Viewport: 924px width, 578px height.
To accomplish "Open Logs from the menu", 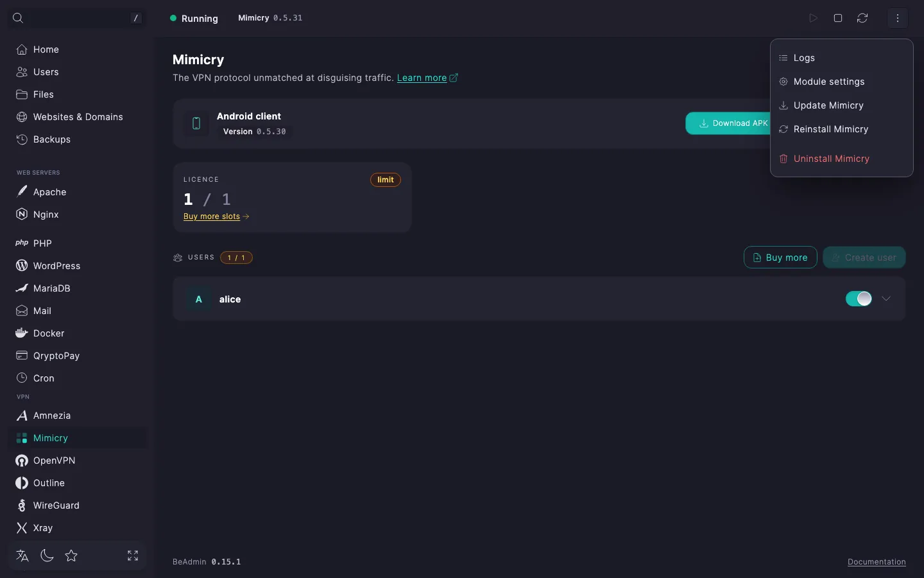I will [841, 58].
